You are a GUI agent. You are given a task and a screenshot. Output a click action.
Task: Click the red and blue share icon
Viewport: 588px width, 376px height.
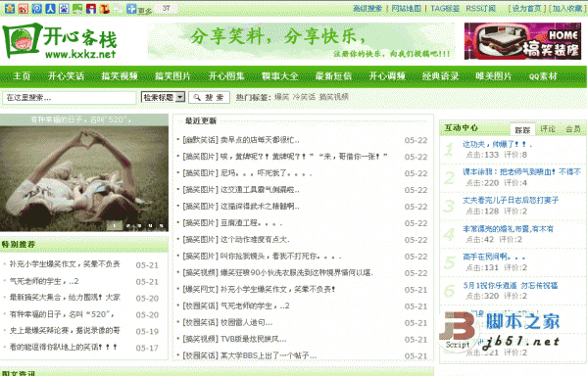pos(91,9)
